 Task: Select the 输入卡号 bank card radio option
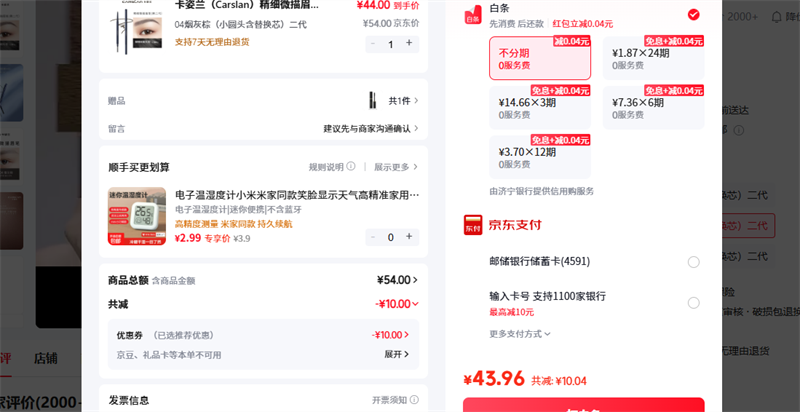(x=693, y=303)
